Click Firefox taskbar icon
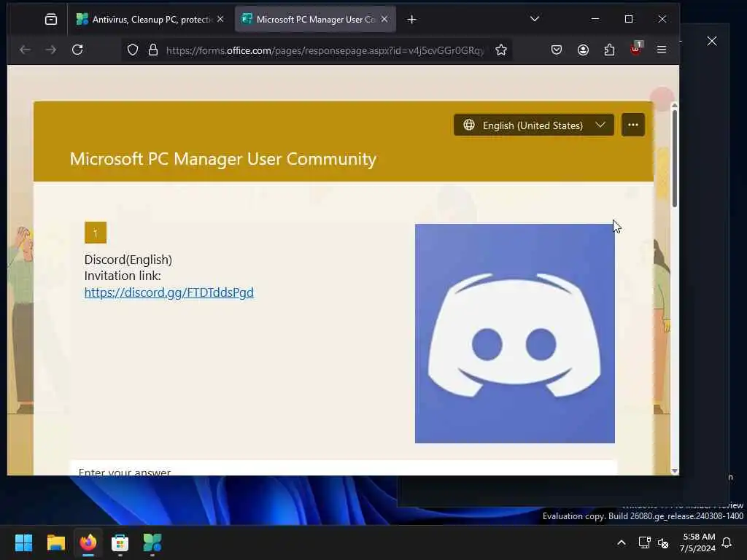Viewport: 747px width, 560px height. [x=88, y=542]
